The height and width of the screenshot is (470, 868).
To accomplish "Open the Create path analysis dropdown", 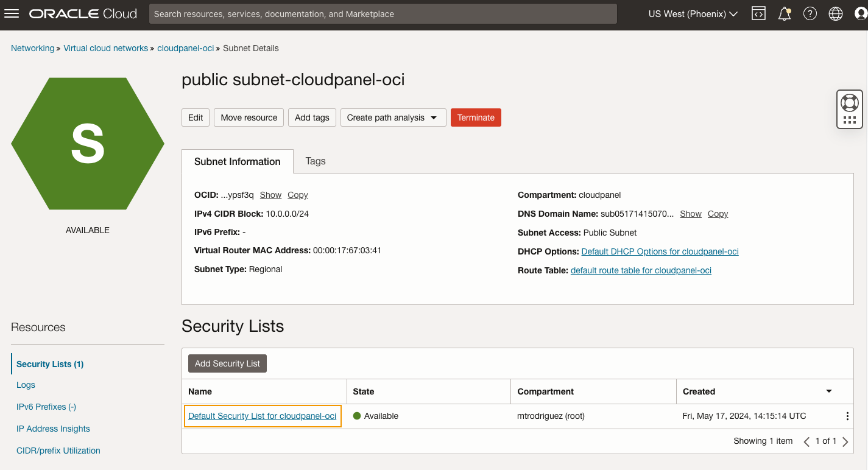I will click(393, 118).
